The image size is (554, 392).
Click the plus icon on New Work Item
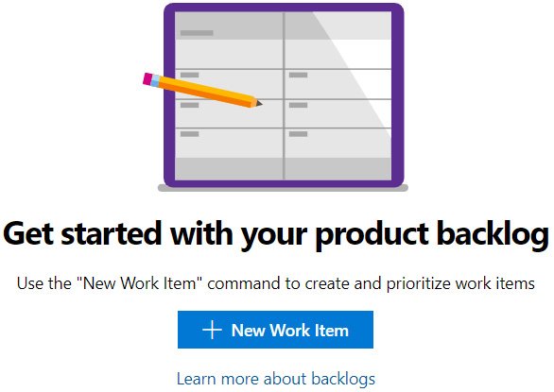[x=212, y=330]
